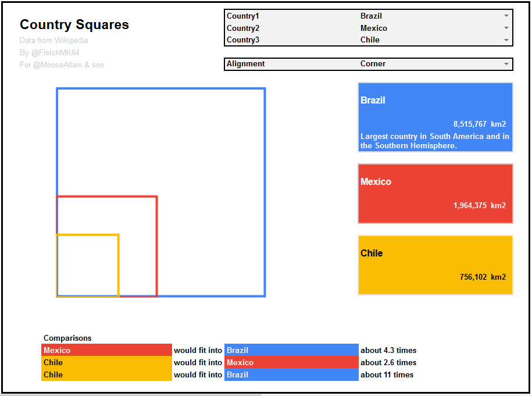Screen dimensions: 532x396
Task: Click the 'about 4.3 times' result
Action: pos(388,350)
